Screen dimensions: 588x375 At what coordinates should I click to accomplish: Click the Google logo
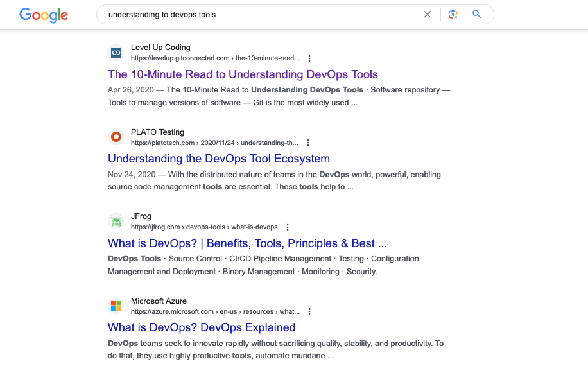click(x=44, y=15)
